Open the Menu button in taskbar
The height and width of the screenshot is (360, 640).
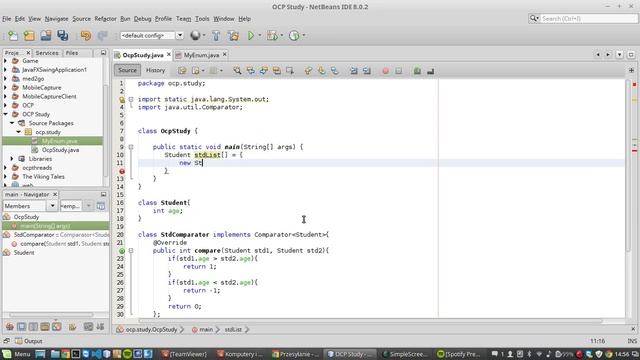[17, 354]
